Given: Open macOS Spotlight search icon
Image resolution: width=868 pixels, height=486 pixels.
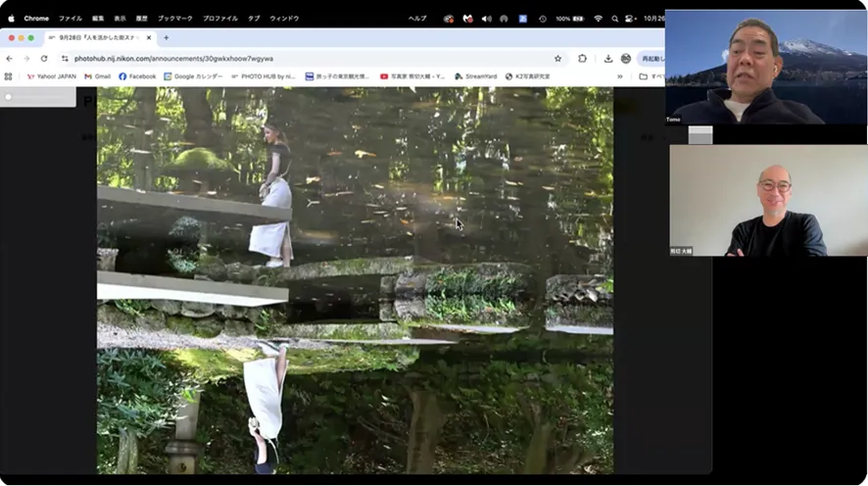Looking at the screenshot, I should (x=614, y=18).
